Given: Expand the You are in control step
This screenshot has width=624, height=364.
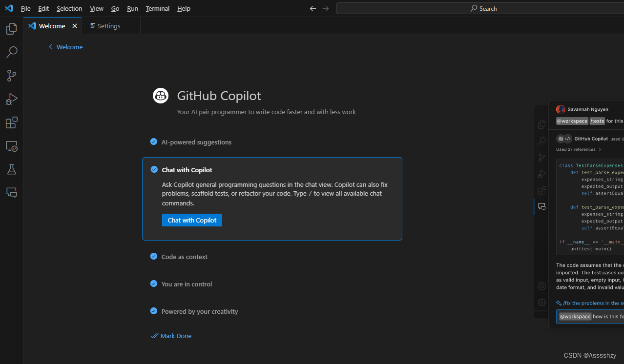Looking at the screenshot, I should pyautogui.click(x=187, y=284).
